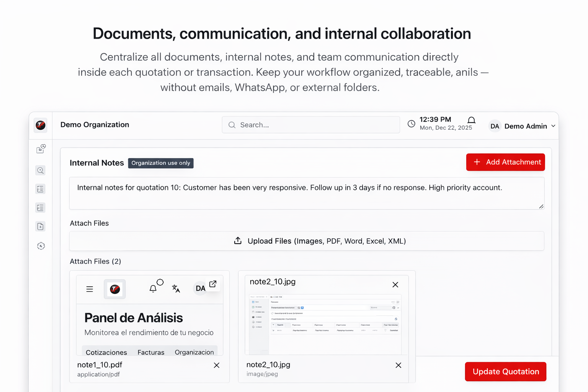Open note1_10.pdf preview in a new window
The height and width of the screenshot is (392, 588).
(213, 284)
